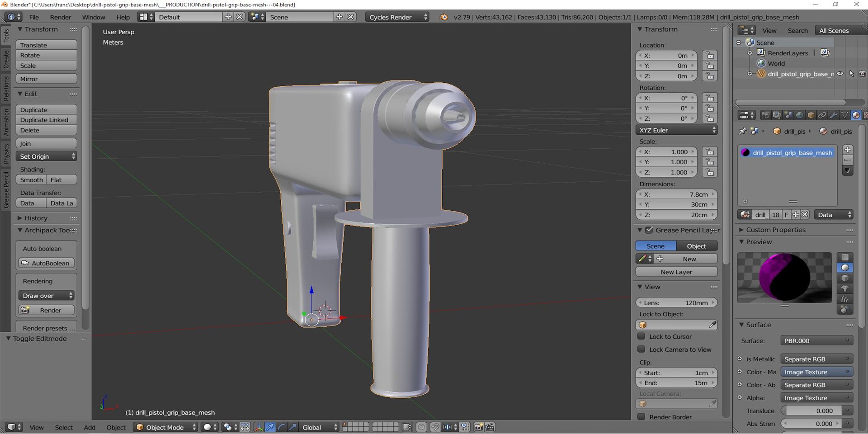868x434 pixels.
Task: Click the Translate button
Action: tap(46, 45)
